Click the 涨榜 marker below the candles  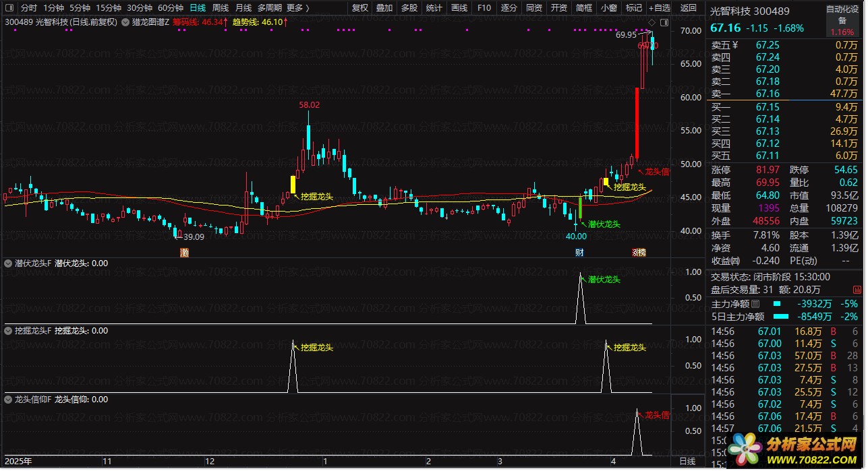pos(639,253)
